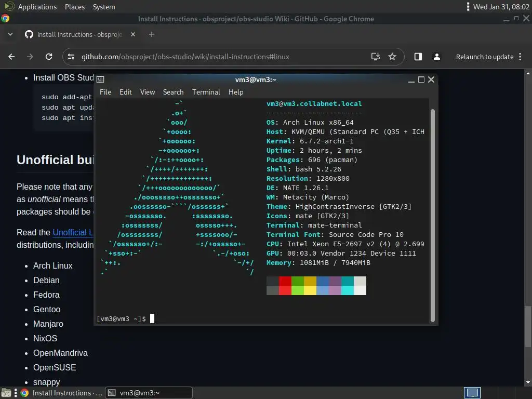Screen dimensions: 532x399
Task: Reload the GitHub wiki page
Action: click(x=49, y=57)
